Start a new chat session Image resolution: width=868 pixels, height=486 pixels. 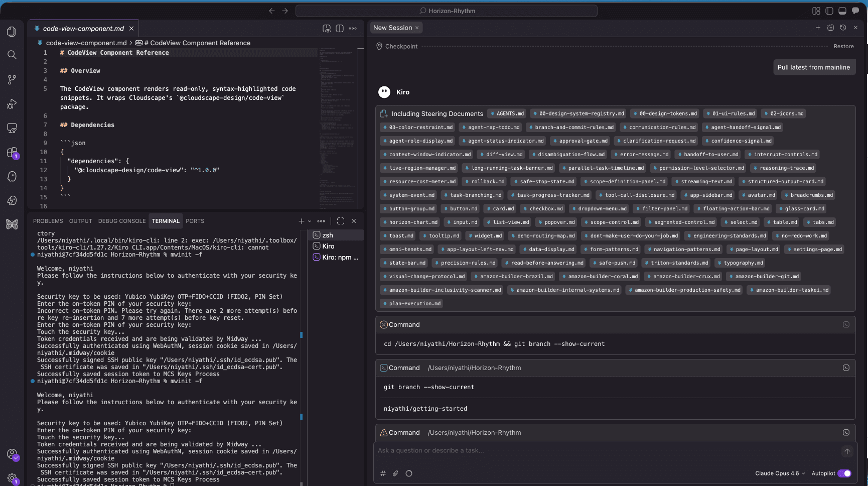tap(818, 28)
